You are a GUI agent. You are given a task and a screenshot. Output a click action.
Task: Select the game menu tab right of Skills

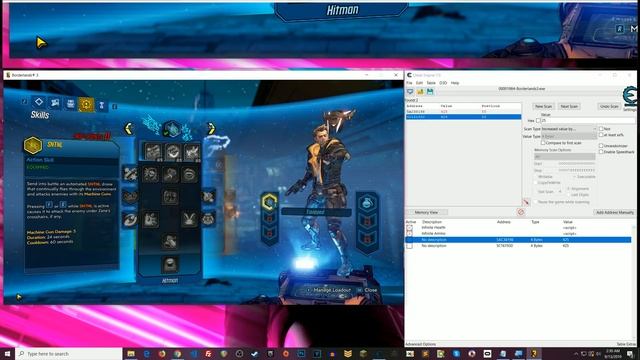(x=102, y=106)
